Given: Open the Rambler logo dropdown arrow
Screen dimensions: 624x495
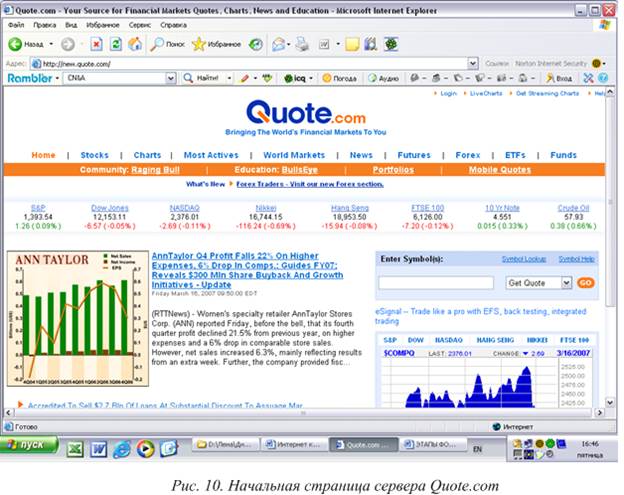Looking at the screenshot, I should pyautogui.click(x=57, y=78).
